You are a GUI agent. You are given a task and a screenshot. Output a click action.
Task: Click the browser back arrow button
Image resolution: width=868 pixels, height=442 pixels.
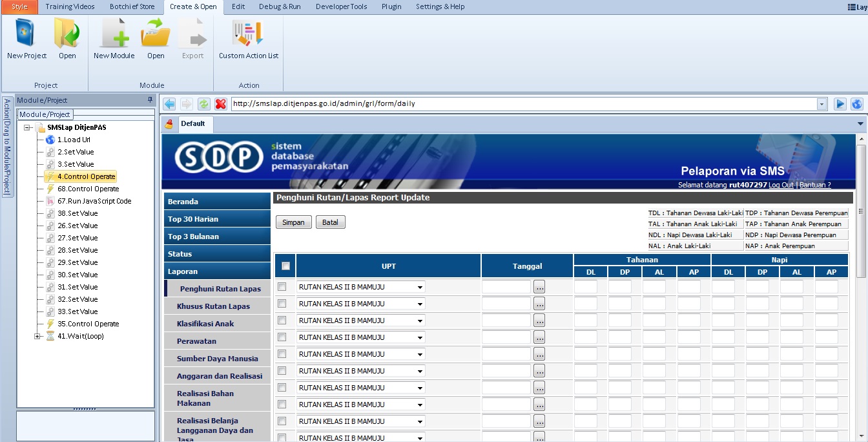click(169, 104)
